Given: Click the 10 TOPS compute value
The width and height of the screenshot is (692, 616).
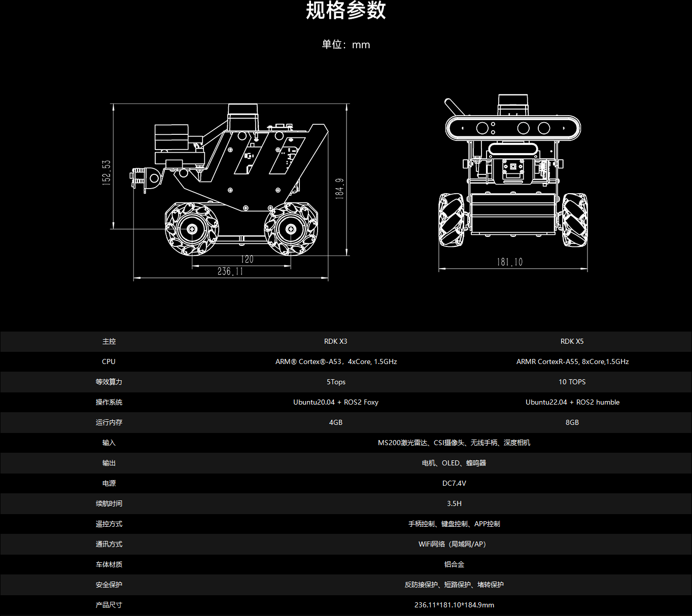Looking at the screenshot, I should pyautogui.click(x=572, y=382).
